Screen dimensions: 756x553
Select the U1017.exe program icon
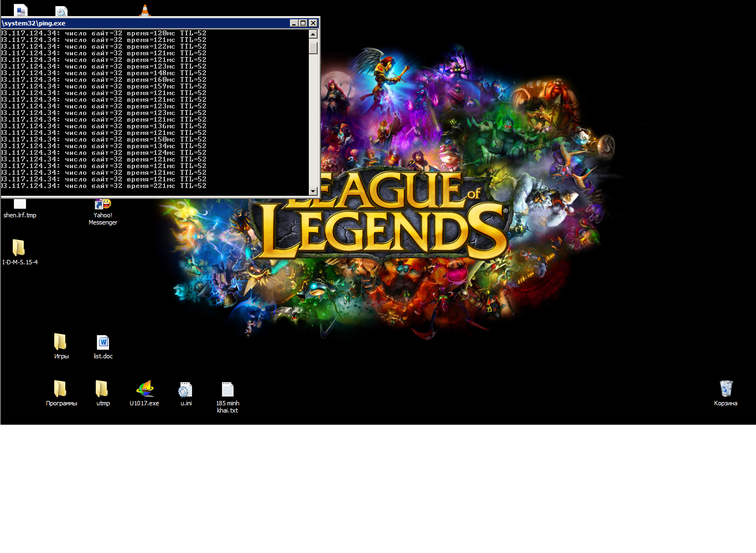[x=144, y=393]
